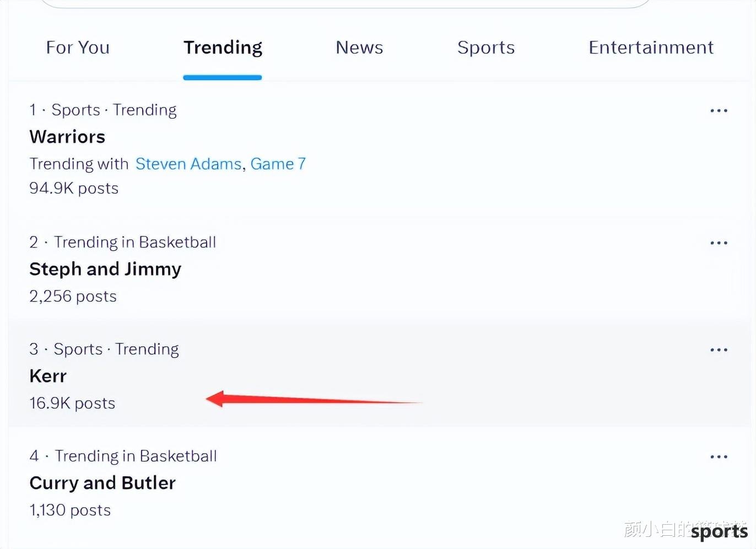Click the 1,130 posts count

[x=70, y=510]
